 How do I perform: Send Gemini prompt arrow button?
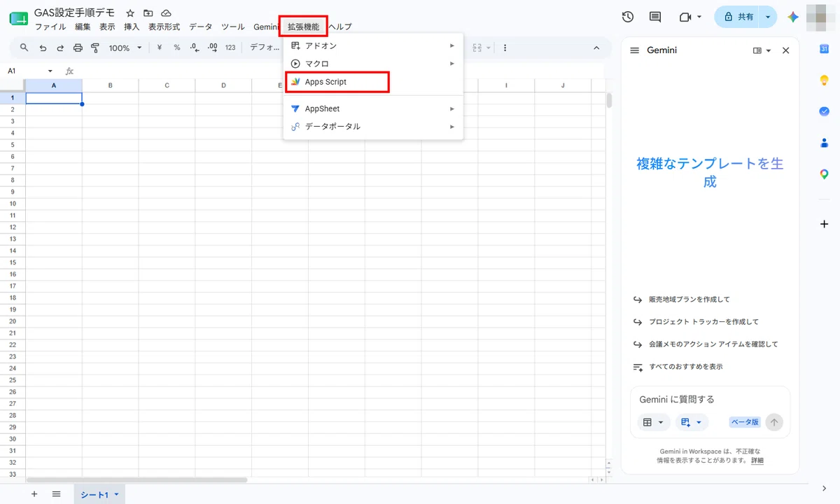(774, 422)
